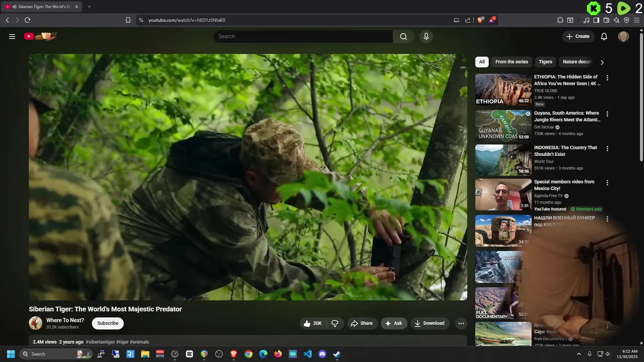Download the video
The image size is (644, 362).
point(430,323)
